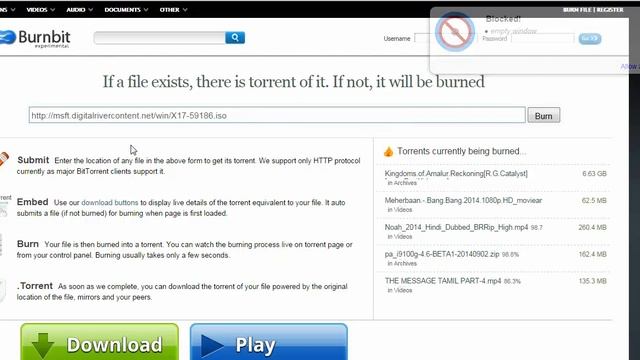Viewport: 640px width, 360px height.
Task: Click the blue Play button
Action: pyautogui.click(x=269, y=342)
